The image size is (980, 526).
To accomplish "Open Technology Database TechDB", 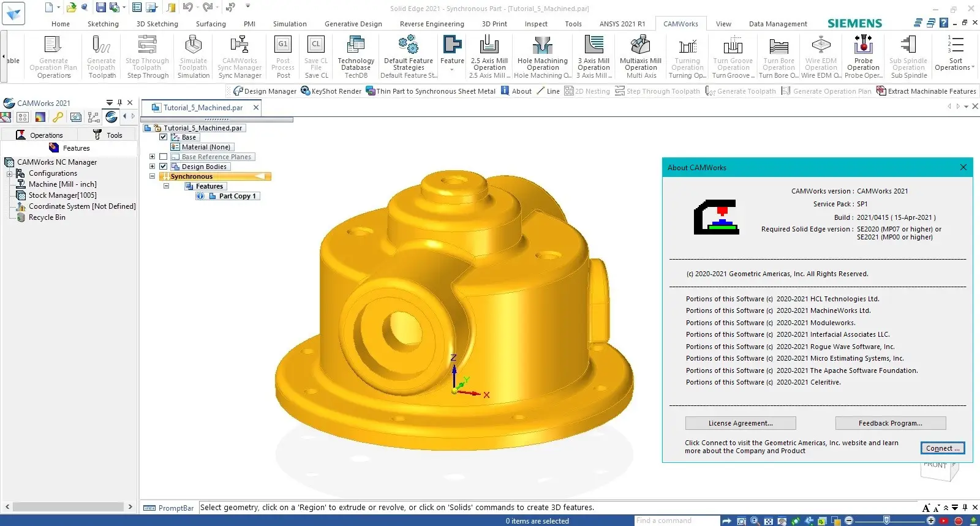I will tap(356, 57).
